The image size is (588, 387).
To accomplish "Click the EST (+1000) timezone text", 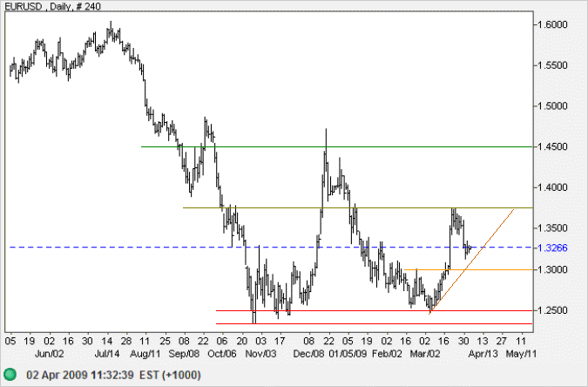I will click(x=170, y=375).
